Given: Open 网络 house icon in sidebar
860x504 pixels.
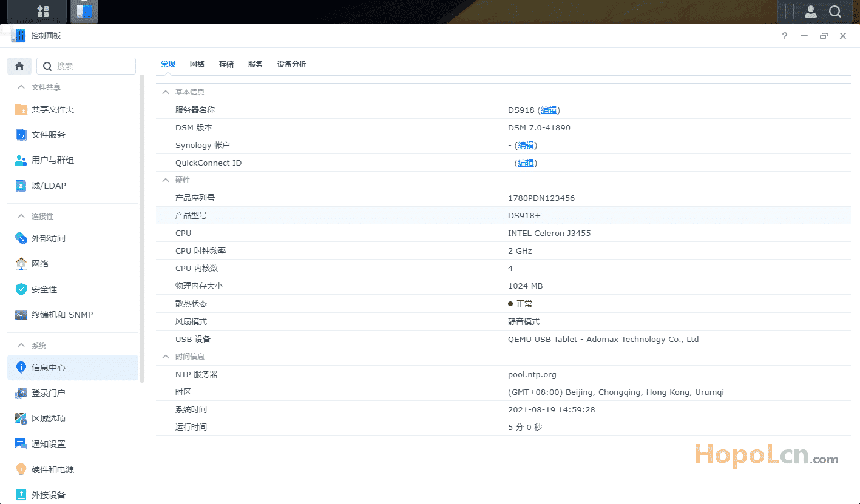Looking at the screenshot, I should click(21, 264).
